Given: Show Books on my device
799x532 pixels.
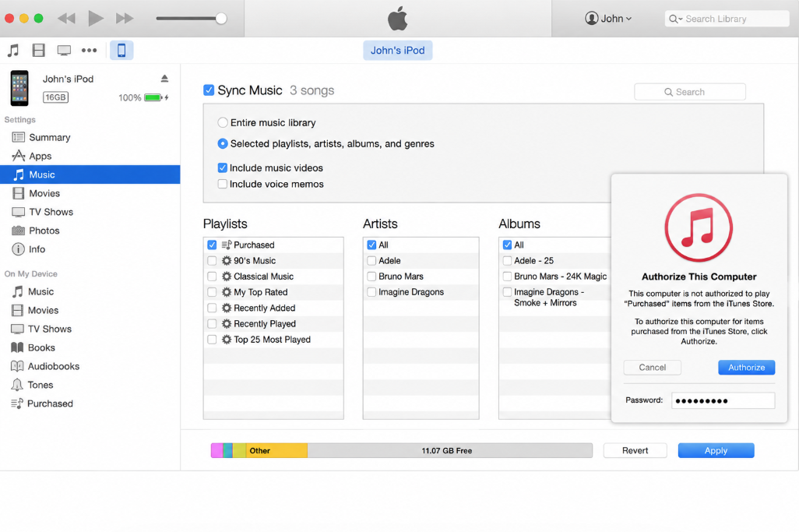Looking at the screenshot, I should coord(90,347).
